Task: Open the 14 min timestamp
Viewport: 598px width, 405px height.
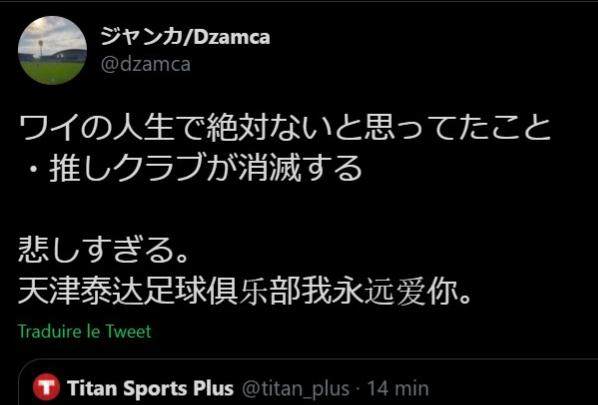Action: (398, 388)
